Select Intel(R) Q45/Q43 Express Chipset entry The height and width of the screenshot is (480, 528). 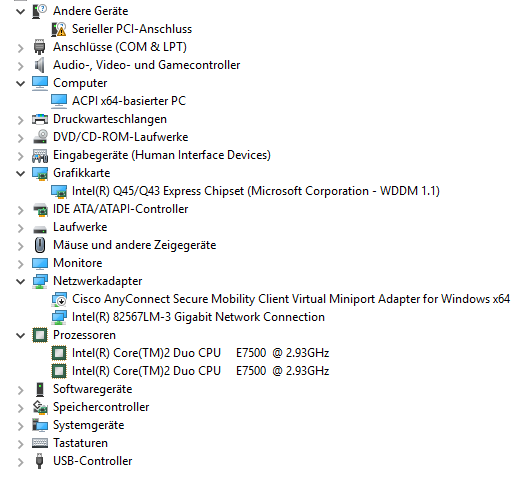(256, 191)
